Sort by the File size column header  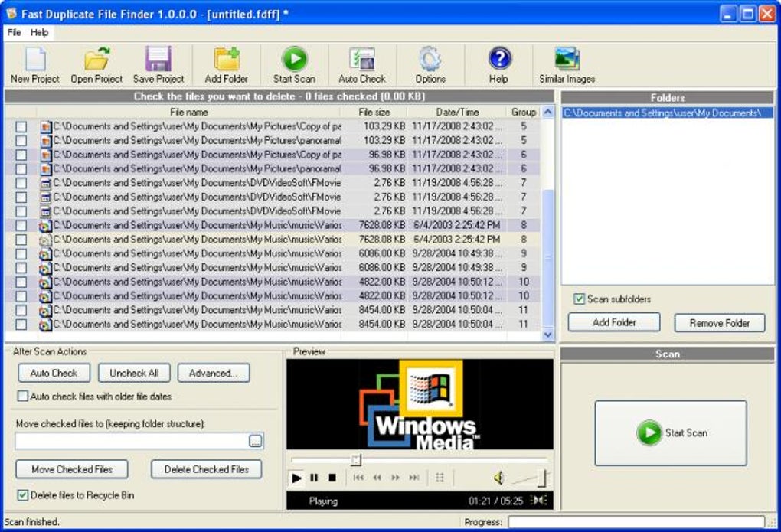point(374,112)
